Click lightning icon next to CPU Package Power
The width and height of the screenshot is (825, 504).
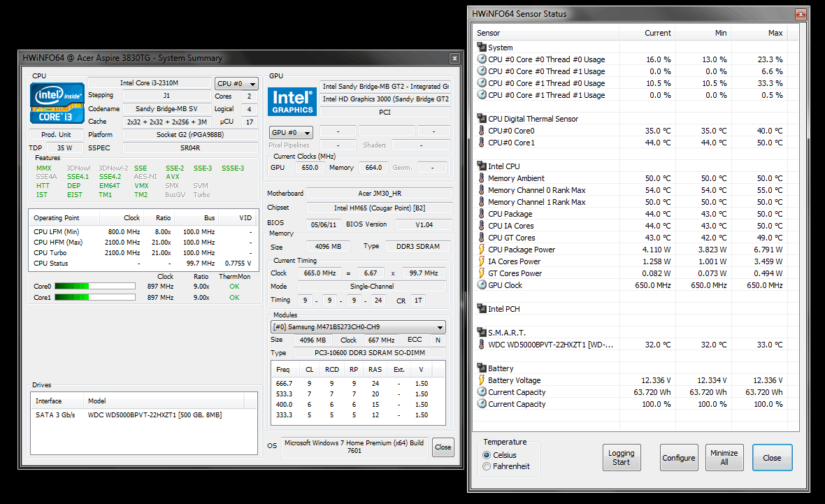coord(482,250)
